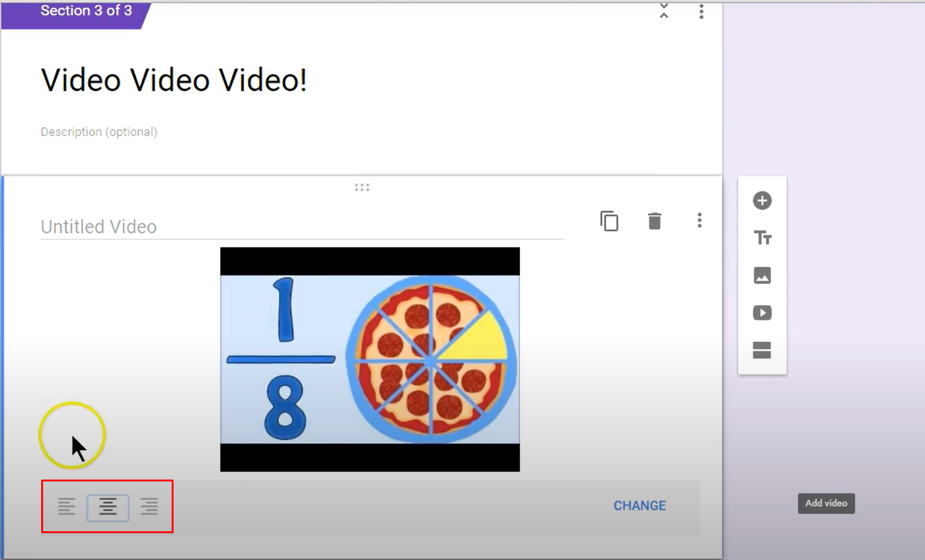Select left video alignment
This screenshot has width=925, height=560.
point(66,507)
